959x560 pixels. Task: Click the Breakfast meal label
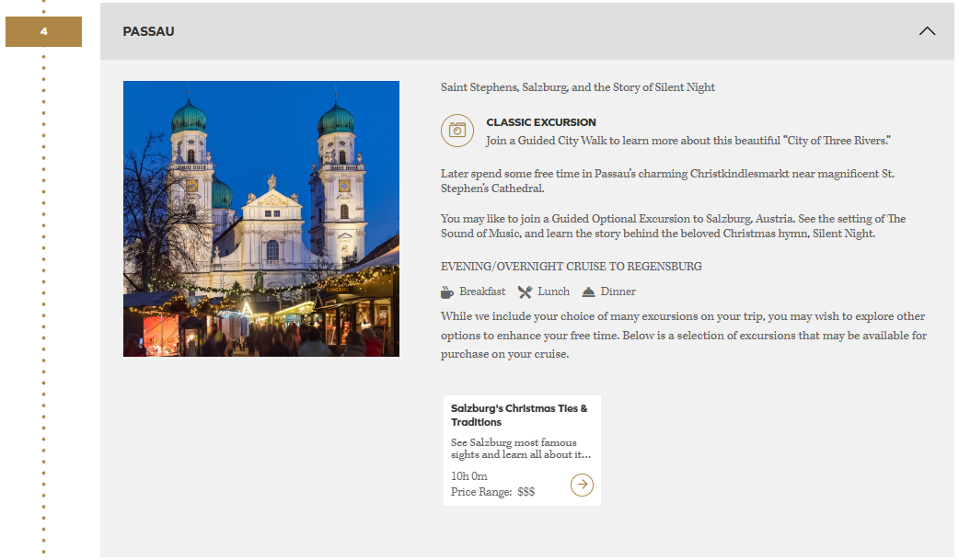[x=482, y=291]
